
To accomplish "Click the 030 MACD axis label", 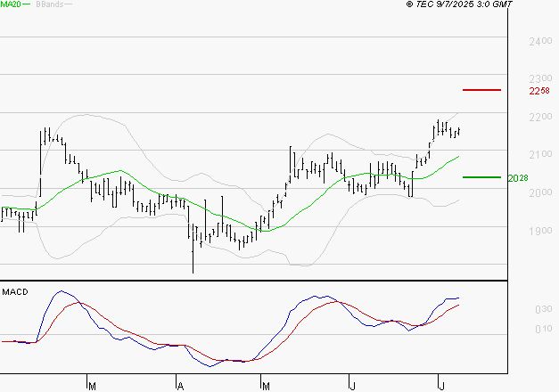I will pyautogui.click(x=542, y=309).
